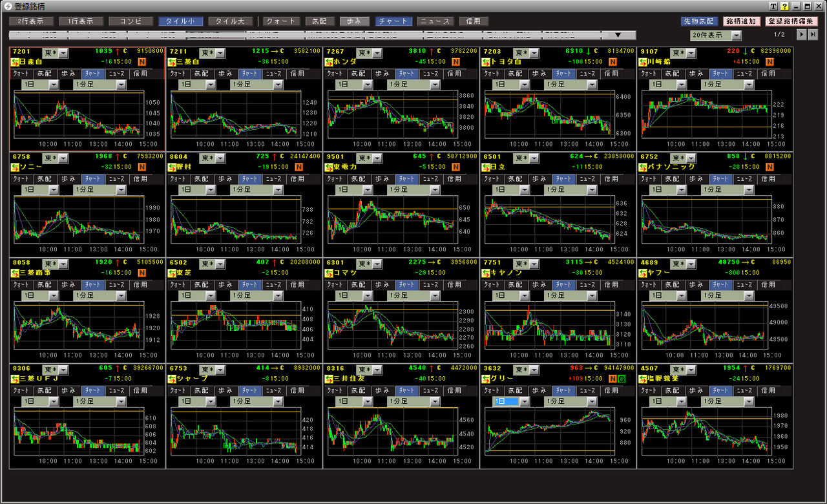Toggle global 歩み view in top toolbar
The image size is (827, 504).
pyautogui.click(x=355, y=21)
